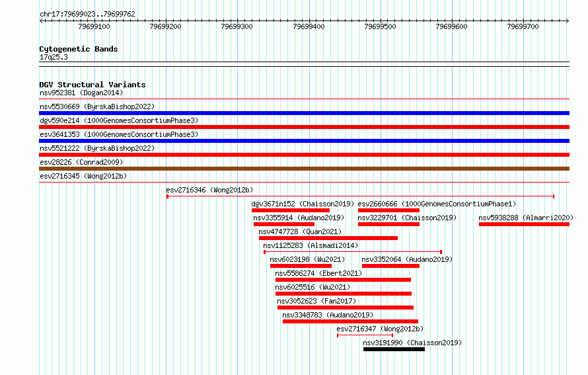588x375 pixels.
Task: Select the 17q25.3 band label
Action: click(x=54, y=57)
